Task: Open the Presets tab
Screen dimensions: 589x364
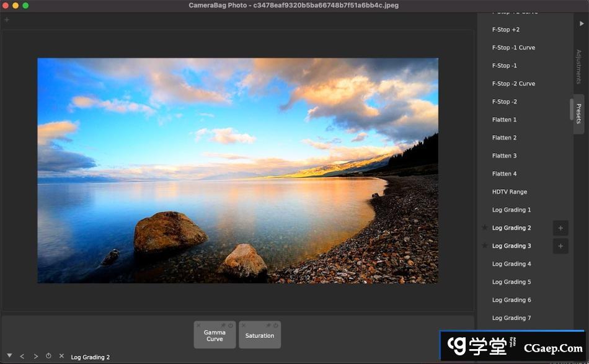Action: point(579,113)
